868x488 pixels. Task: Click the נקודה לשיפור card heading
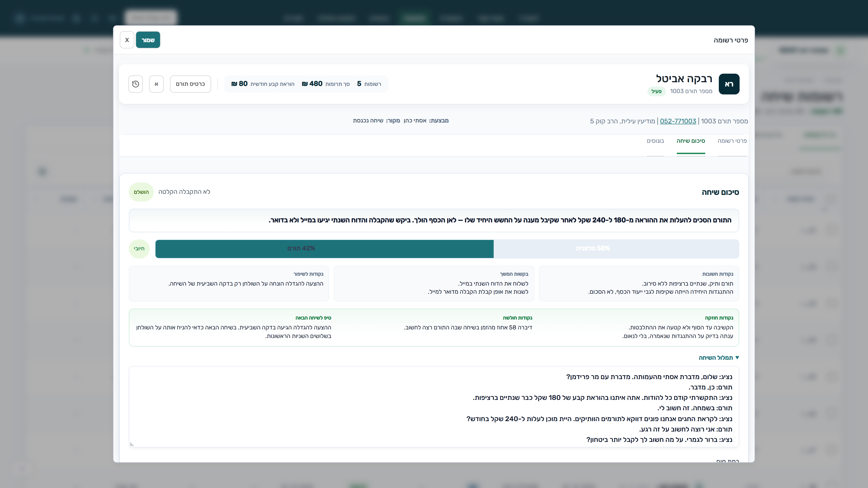pos(308,274)
